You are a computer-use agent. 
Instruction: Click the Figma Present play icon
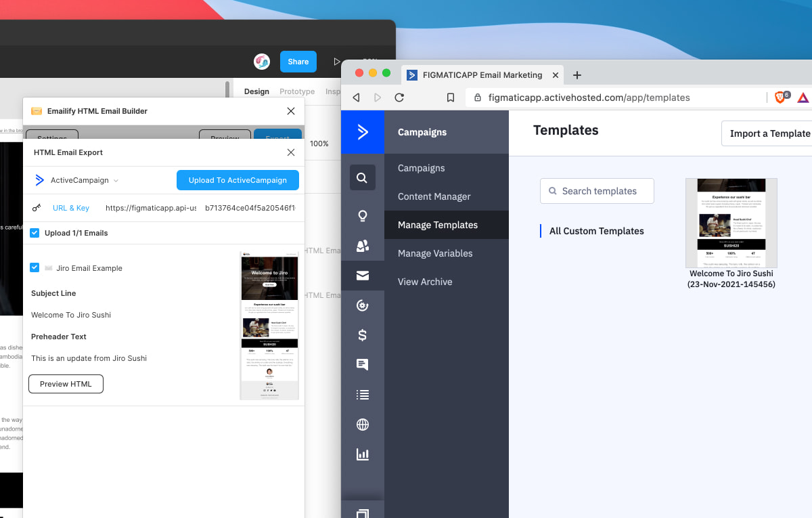337,62
